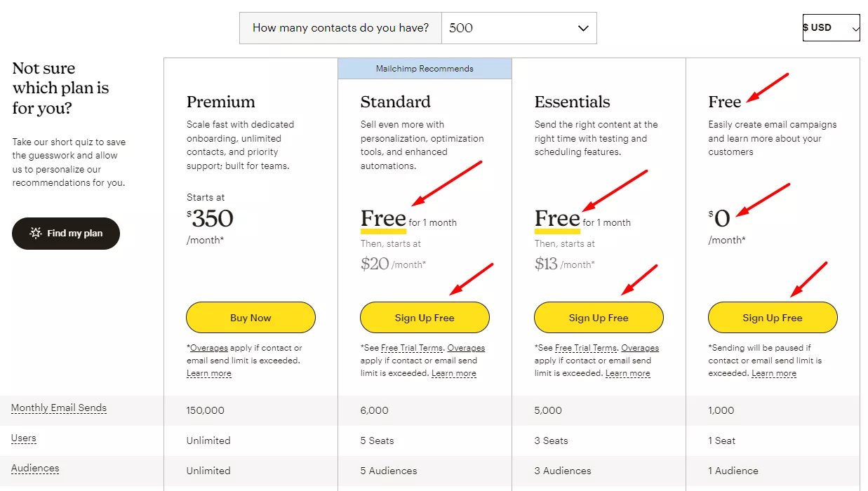The width and height of the screenshot is (868, 491).
Task: Open the currency selector showing $ USD
Action: [x=831, y=28]
